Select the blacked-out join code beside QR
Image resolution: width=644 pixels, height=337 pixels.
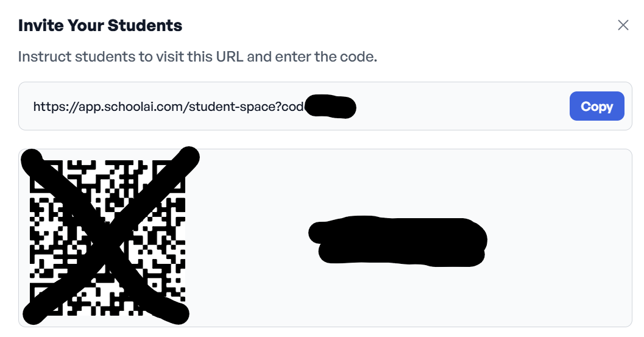pos(398,241)
